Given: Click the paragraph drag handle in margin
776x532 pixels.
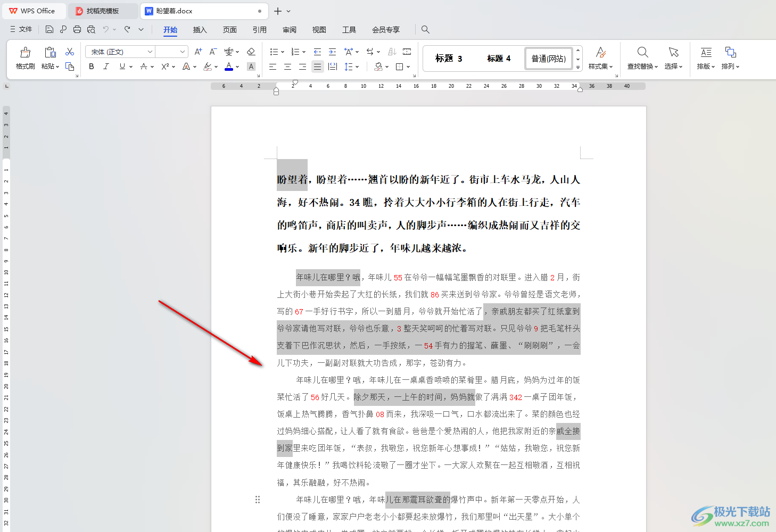Looking at the screenshot, I should [x=258, y=500].
